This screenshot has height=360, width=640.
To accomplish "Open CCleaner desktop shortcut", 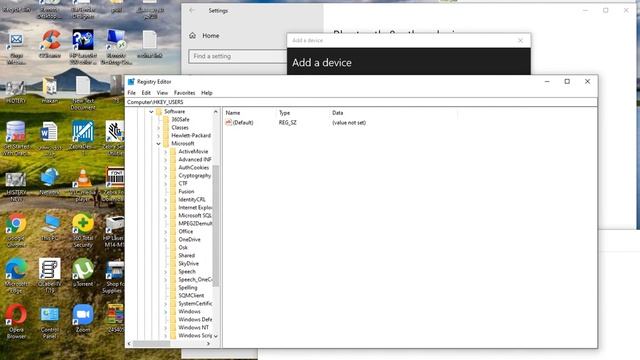I will click(x=50, y=44).
